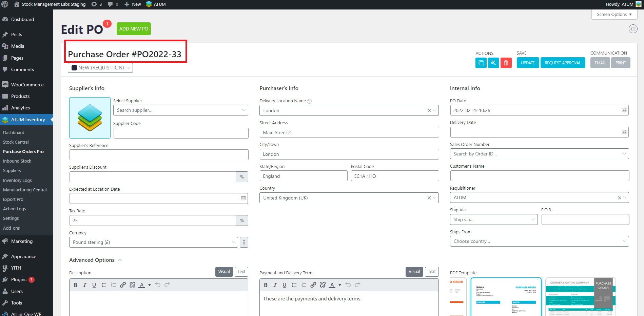
Task: Click the currency options three-dot button
Action: coord(244,242)
